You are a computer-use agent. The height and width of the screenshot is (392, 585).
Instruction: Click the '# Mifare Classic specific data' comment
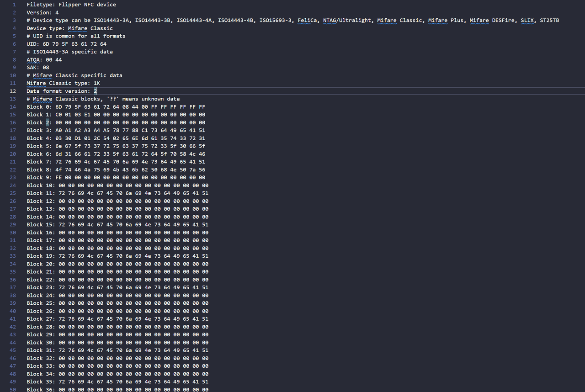pos(74,75)
